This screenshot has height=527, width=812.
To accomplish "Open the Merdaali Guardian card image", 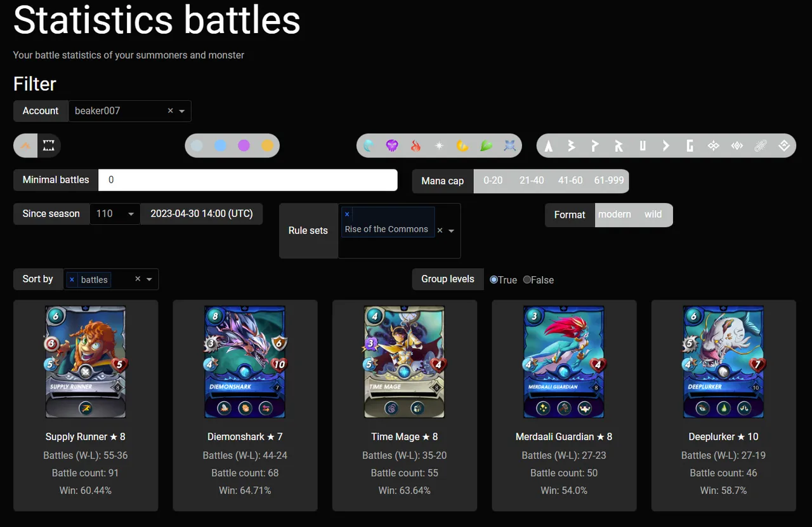I will coord(565,362).
